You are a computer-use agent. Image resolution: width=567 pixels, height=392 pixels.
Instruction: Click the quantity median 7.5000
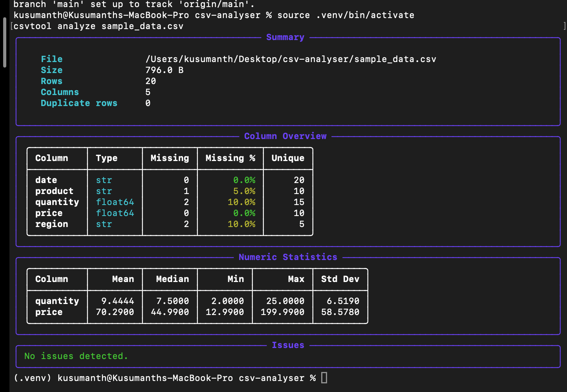tap(173, 301)
